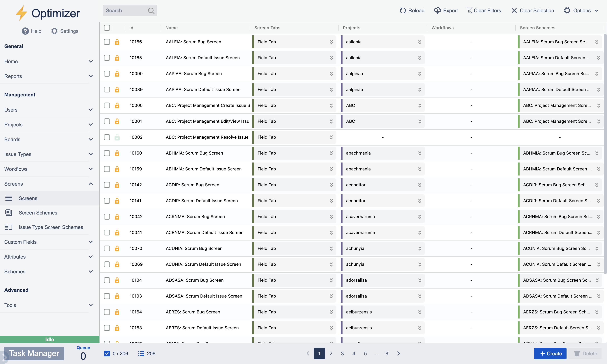Click the Create button

pos(550,354)
